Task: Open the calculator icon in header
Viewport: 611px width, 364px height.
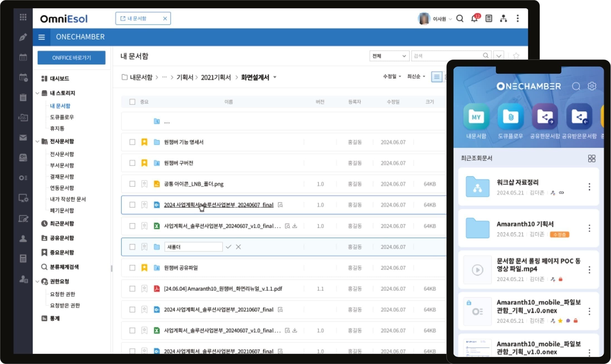Action: [x=489, y=19]
